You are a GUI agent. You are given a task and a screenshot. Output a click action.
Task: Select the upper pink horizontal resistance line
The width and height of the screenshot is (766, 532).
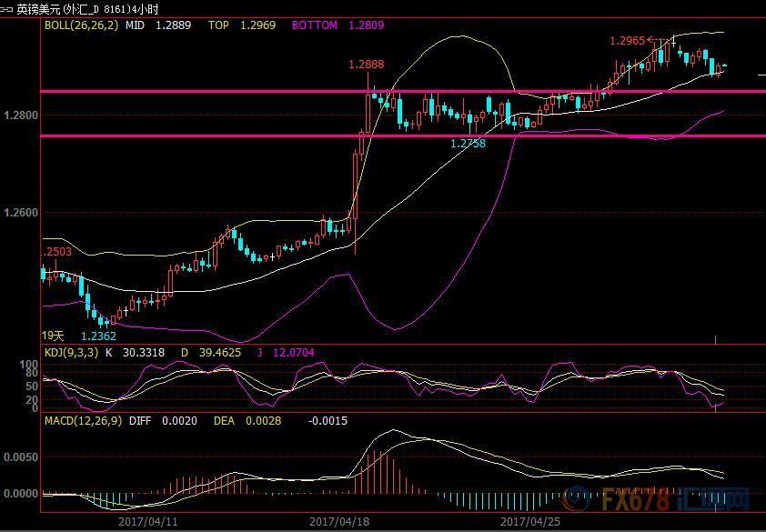(x=403, y=91)
